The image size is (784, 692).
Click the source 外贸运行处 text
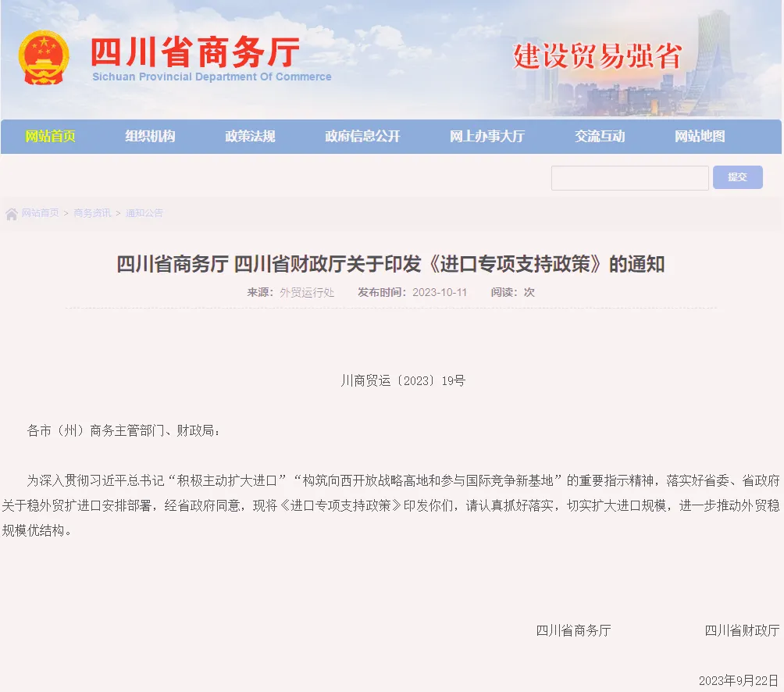point(307,293)
